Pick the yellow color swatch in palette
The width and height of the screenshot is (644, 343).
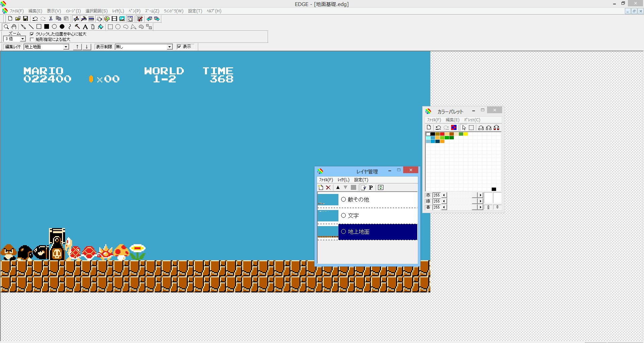(466, 134)
